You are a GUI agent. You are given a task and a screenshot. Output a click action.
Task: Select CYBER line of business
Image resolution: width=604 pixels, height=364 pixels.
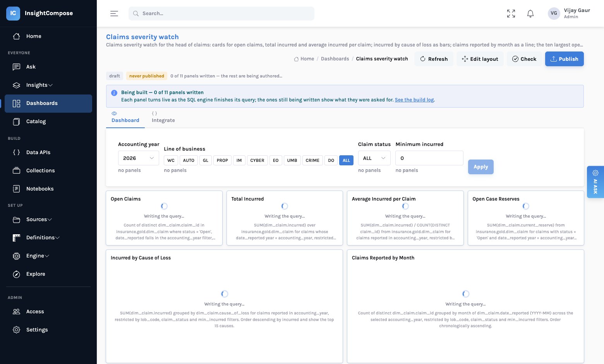pyautogui.click(x=257, y=160)
